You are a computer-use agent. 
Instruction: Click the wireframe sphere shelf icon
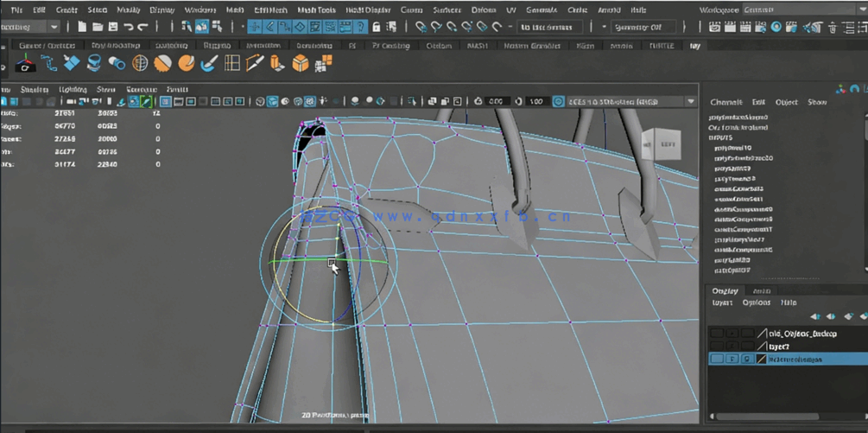point(140,64)
